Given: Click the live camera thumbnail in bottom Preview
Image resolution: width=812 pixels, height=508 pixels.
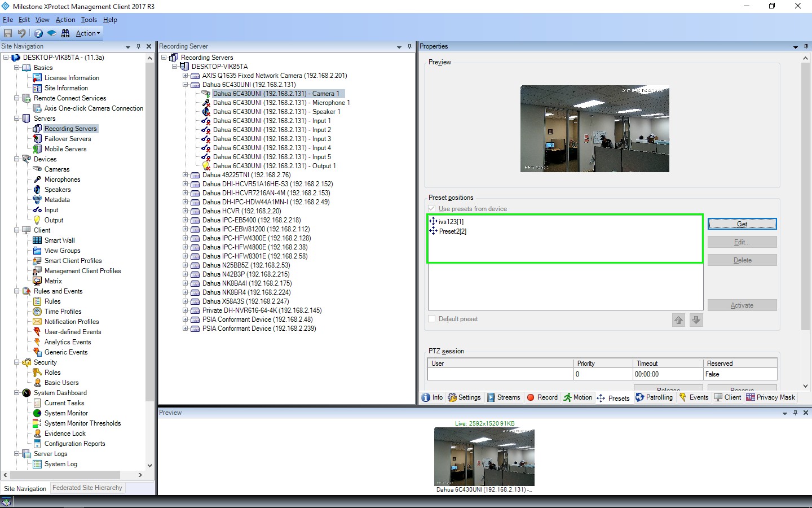Looking at the screenshot, I should click(x=484, y=457).
